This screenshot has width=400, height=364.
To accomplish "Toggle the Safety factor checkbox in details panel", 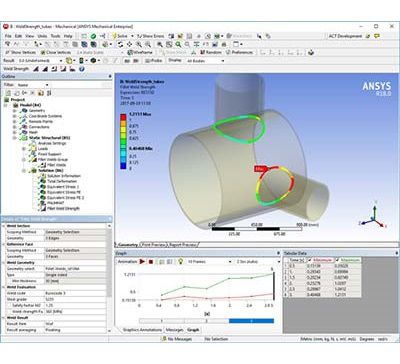I will pyautogui.click(x=9, y=305).
